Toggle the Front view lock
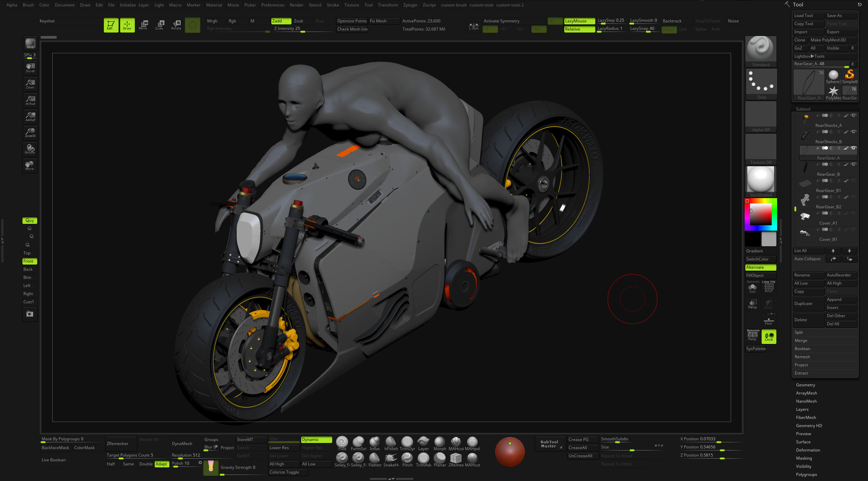868x481 pixels. point(30,261)
